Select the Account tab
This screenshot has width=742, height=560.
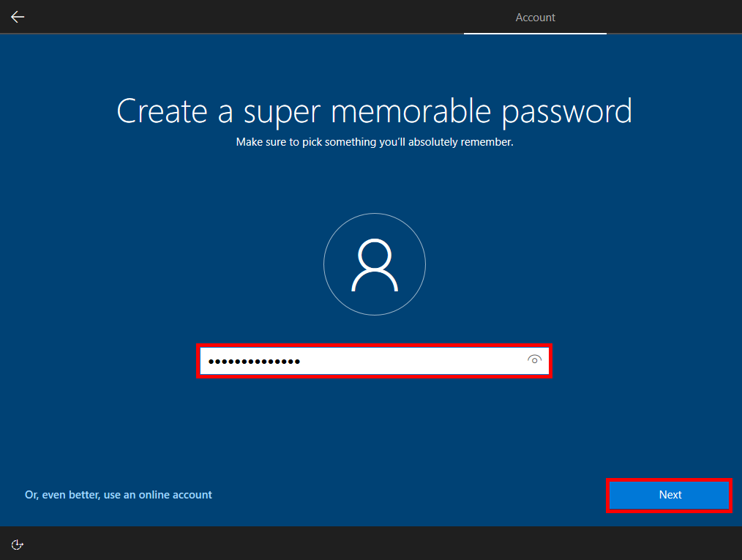click(535, 18)
